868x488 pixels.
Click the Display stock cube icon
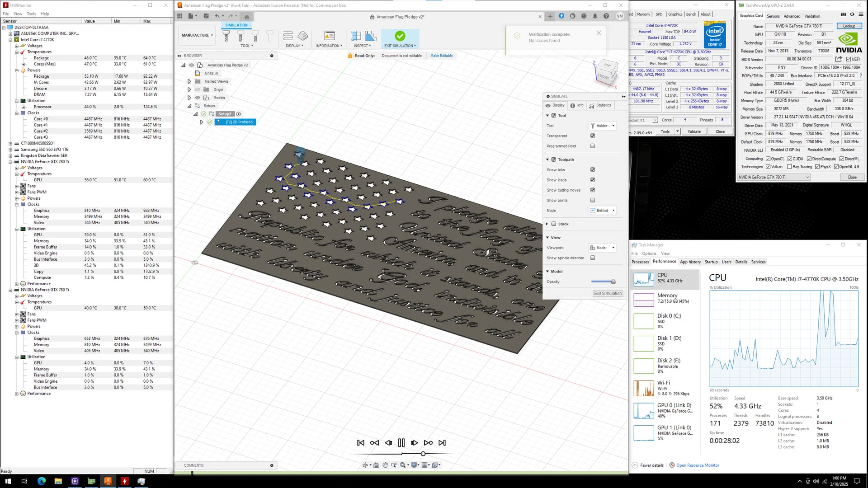(x=303, y=36)
